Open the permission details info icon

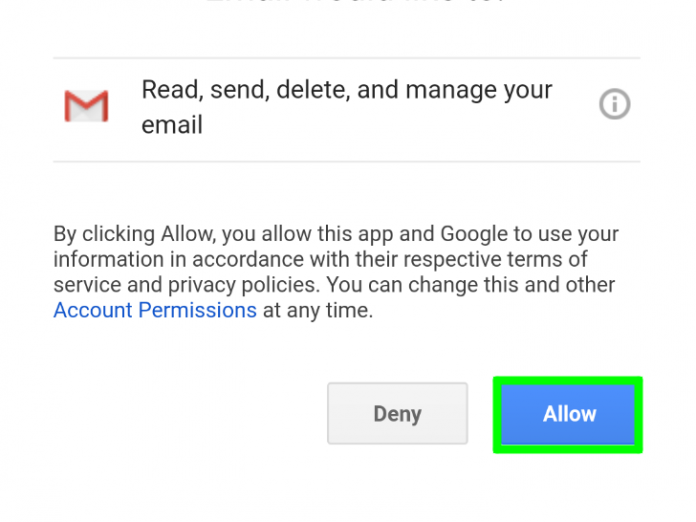pos(614,104)
